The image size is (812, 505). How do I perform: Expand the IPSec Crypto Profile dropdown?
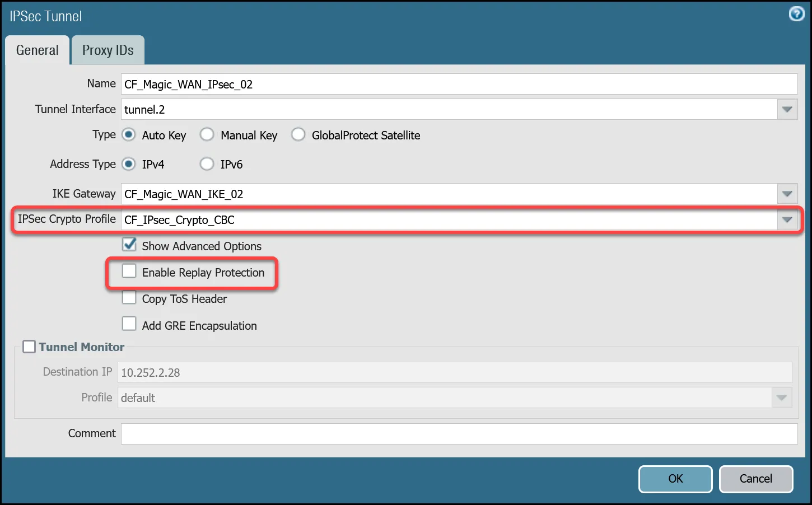coord(787,220)
